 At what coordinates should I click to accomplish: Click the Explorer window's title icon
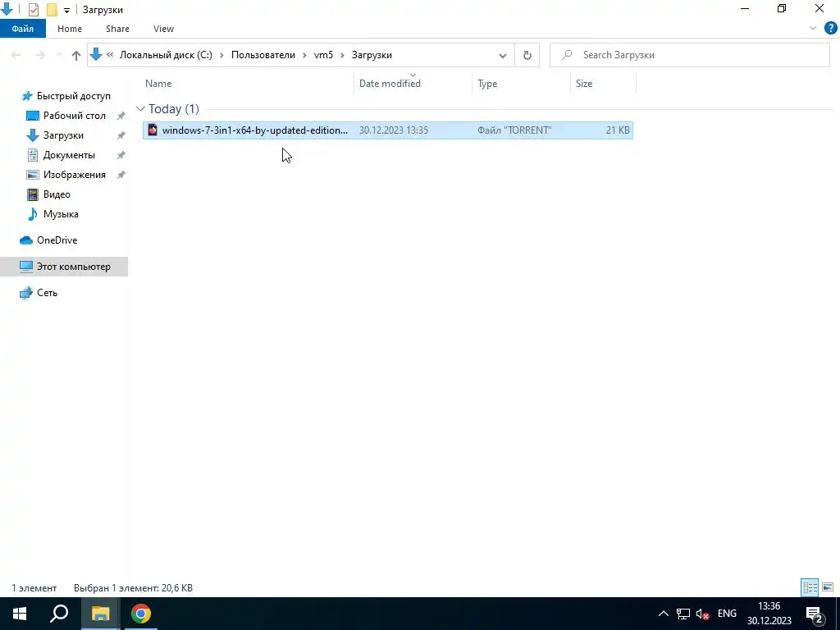pyautogui.click(x=7, y=9)
